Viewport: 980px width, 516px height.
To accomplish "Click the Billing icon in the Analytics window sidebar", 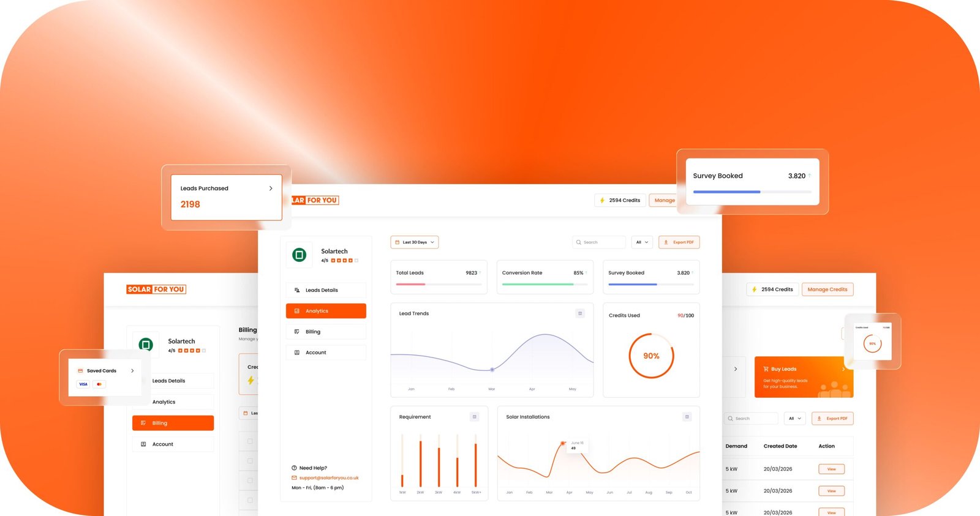I will click(297, 332).
